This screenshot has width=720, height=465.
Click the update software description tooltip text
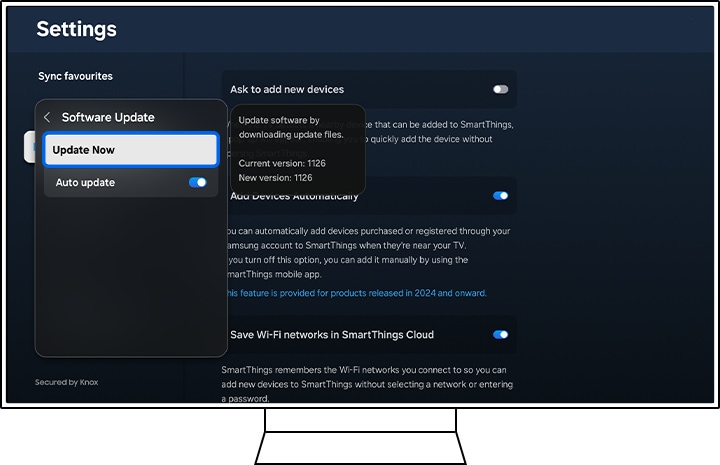coord(291,127)
